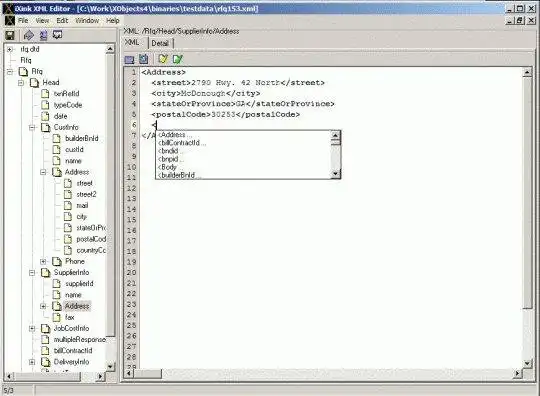Click the document icon beside multipleResponse
The image size is (540, 396).
pyautogui.click(x=45, y=339)
